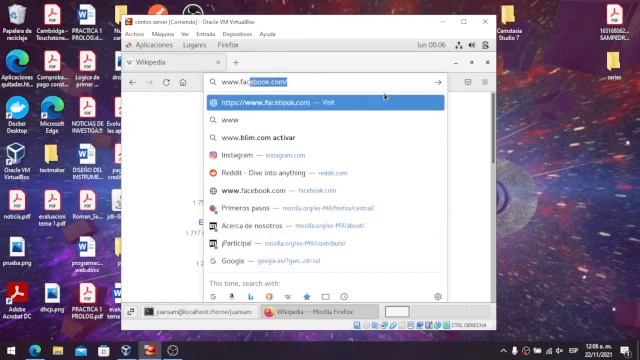Open Oracle VM VirtualBox desktop shortcut
Viewport: 640px width, 360px height.
17,162
